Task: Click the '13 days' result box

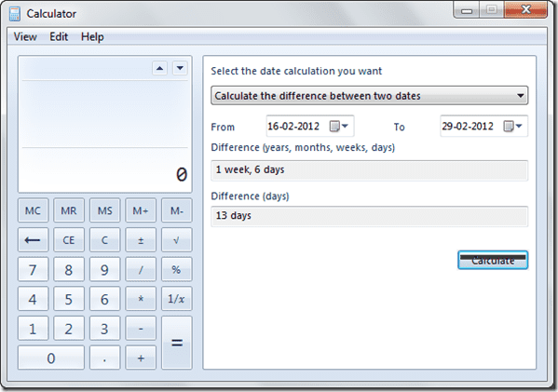Action: click(x=370, y=216)
